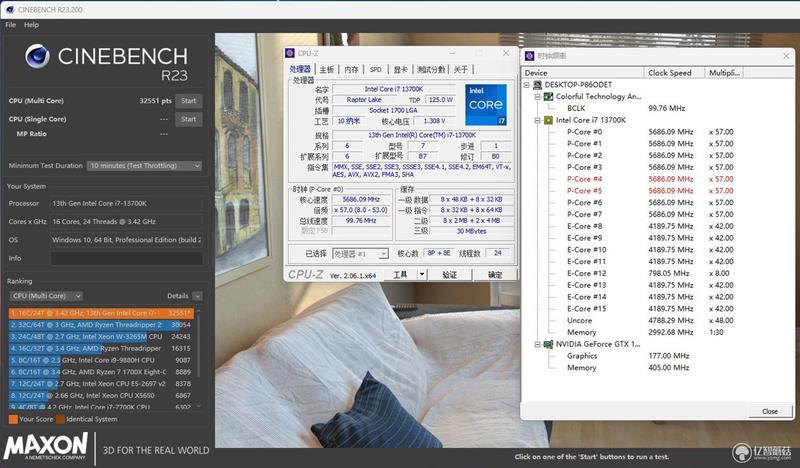Switch to the 测试分数 tab in CPU-Z
The image size is (800, 468).
click(431, 69)
